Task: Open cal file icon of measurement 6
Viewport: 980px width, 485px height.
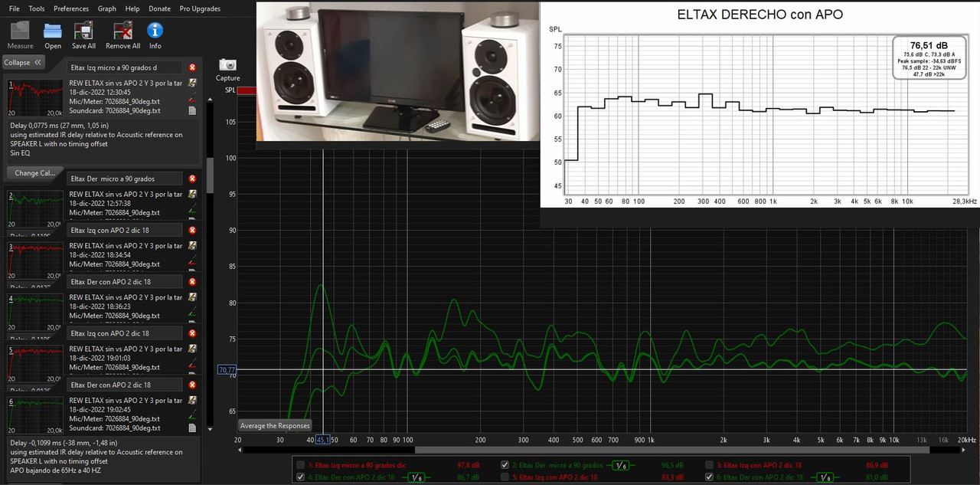Action: coord(193,428)
